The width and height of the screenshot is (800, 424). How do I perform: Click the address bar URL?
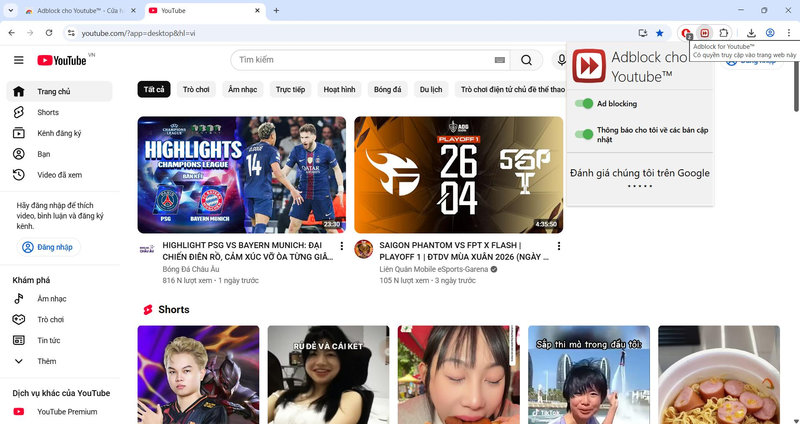coord(139,33)
